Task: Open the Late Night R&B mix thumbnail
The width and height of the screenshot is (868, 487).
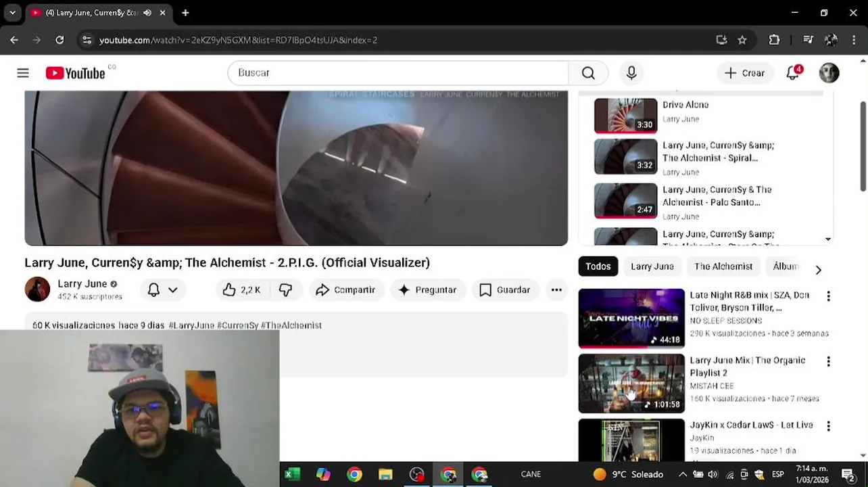Action: click(x=631, y=318)
